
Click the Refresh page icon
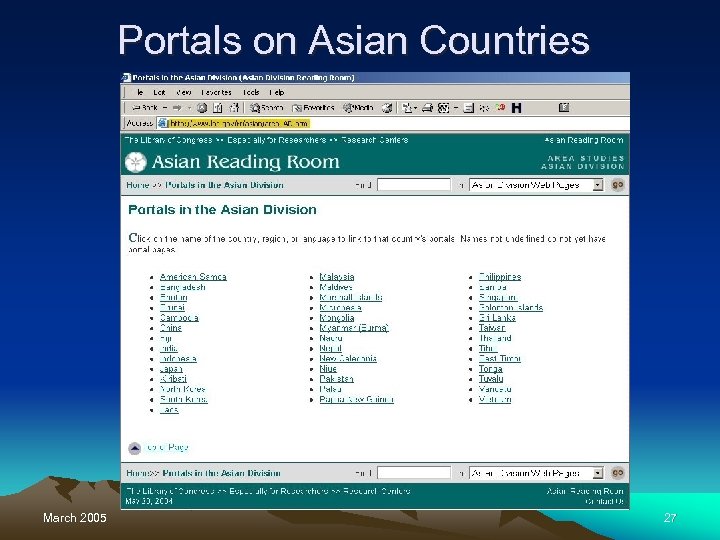tap(218, 108)
